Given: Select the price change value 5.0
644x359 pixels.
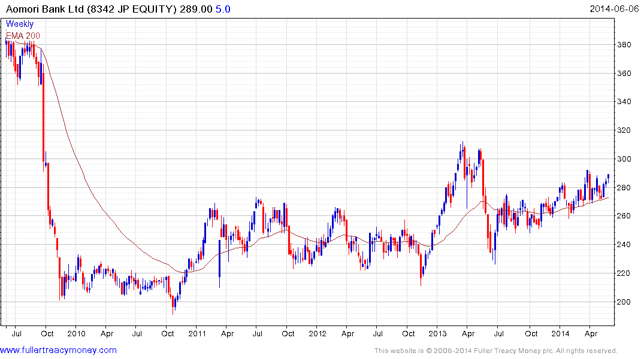Looking at the screenshot, I should tap(223, 9).
